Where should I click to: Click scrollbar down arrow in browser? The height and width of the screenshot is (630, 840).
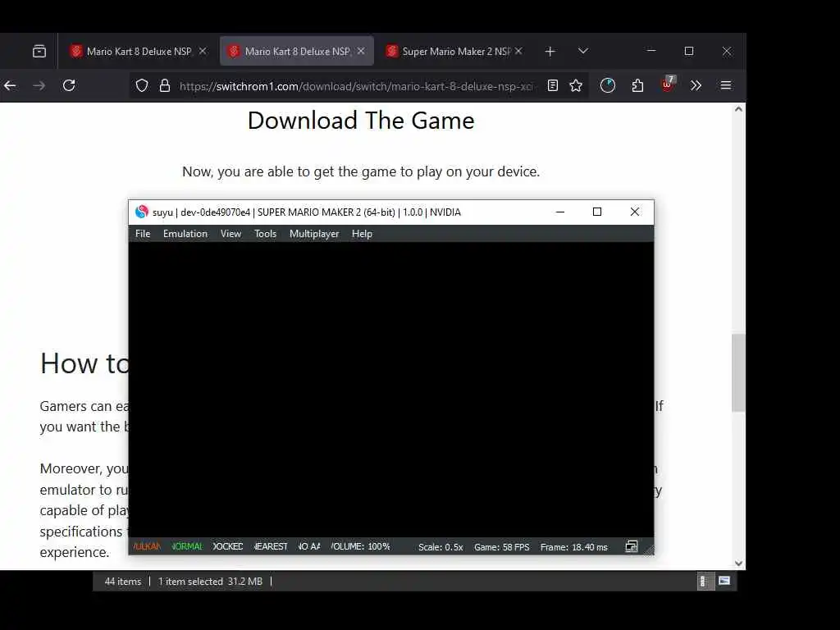[739, 563]
